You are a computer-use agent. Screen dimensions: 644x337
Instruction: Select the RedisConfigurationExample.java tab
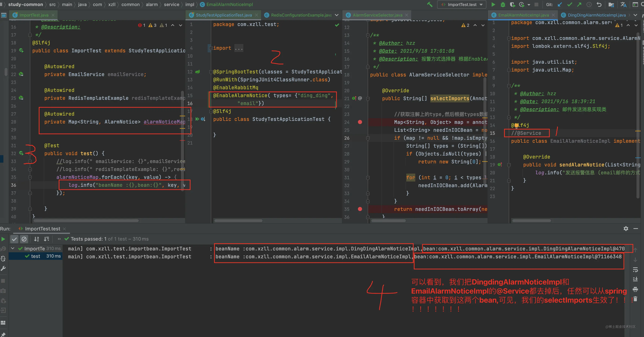tap(301, 15)
